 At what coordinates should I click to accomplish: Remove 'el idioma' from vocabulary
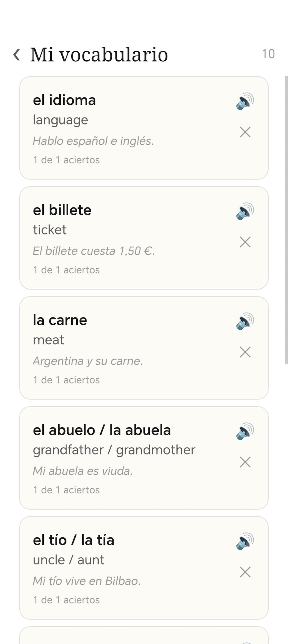click(245, 132)
